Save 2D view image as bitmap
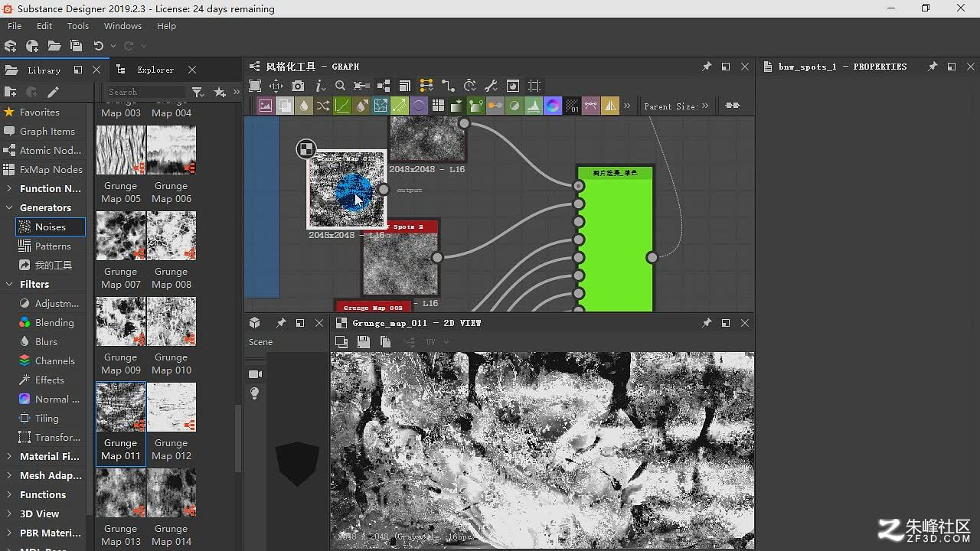 click(x=363, y=342)
